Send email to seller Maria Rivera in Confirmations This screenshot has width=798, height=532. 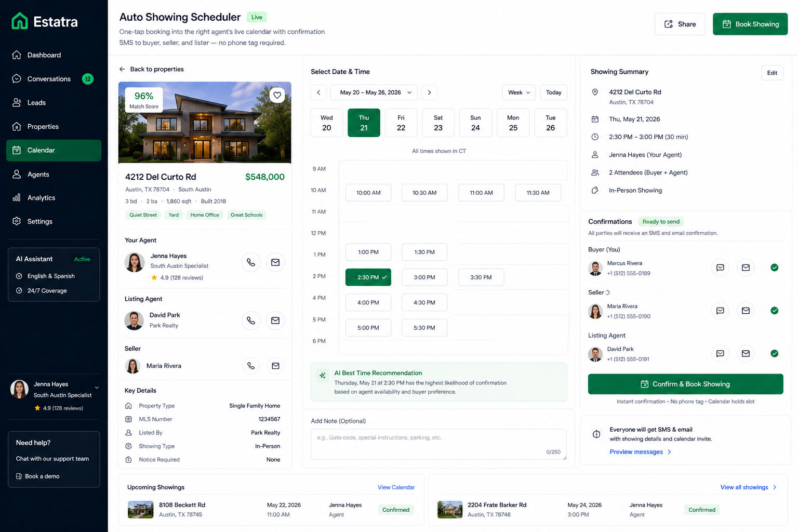(746, 311)
